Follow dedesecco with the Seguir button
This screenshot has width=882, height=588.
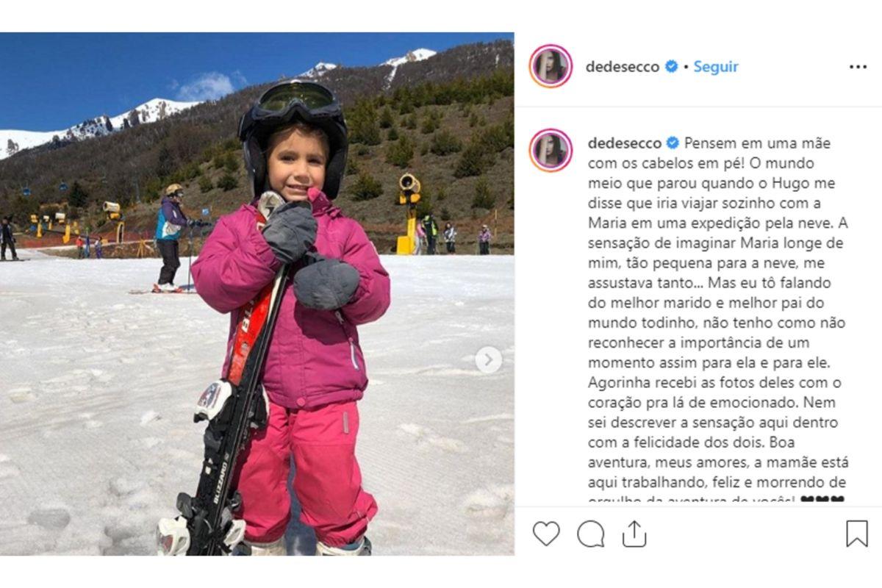pyautogui.click(x=716, y=66)
